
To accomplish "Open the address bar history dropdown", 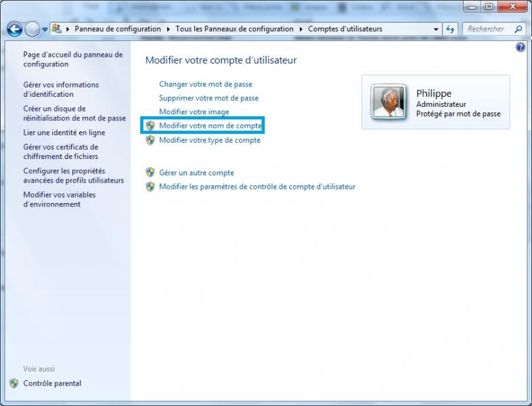I will [437, 30].
